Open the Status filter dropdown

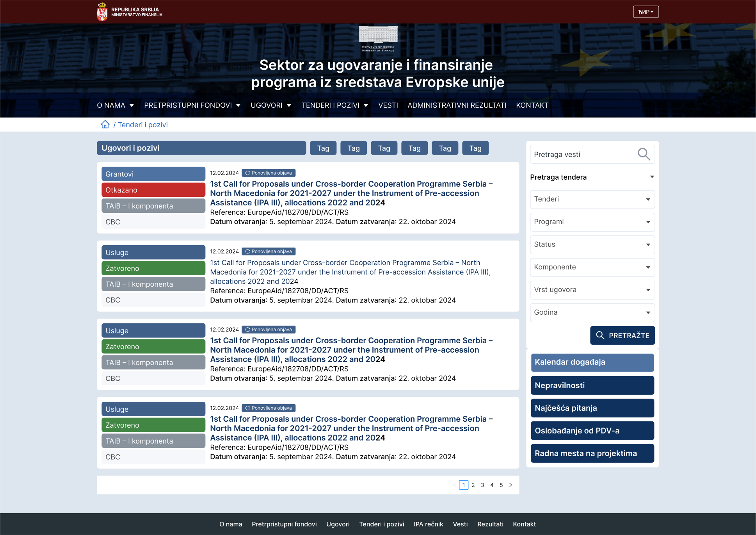click(592, 244)
